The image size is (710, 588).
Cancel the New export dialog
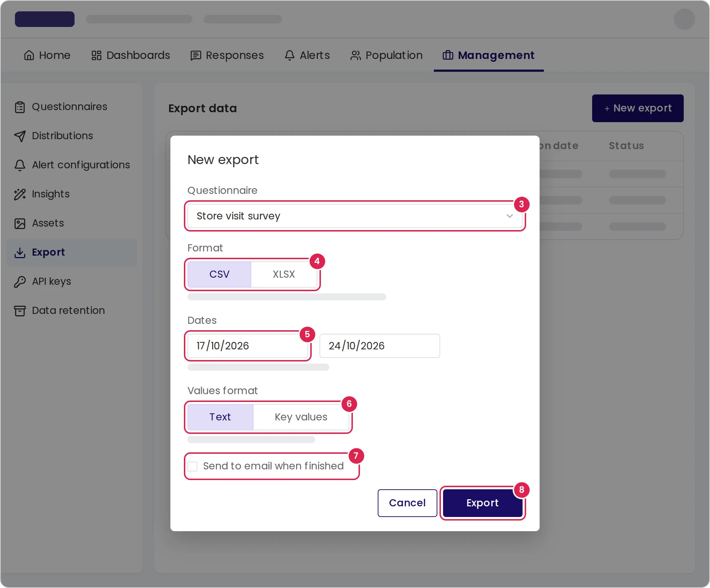click(x=407, y=503)
